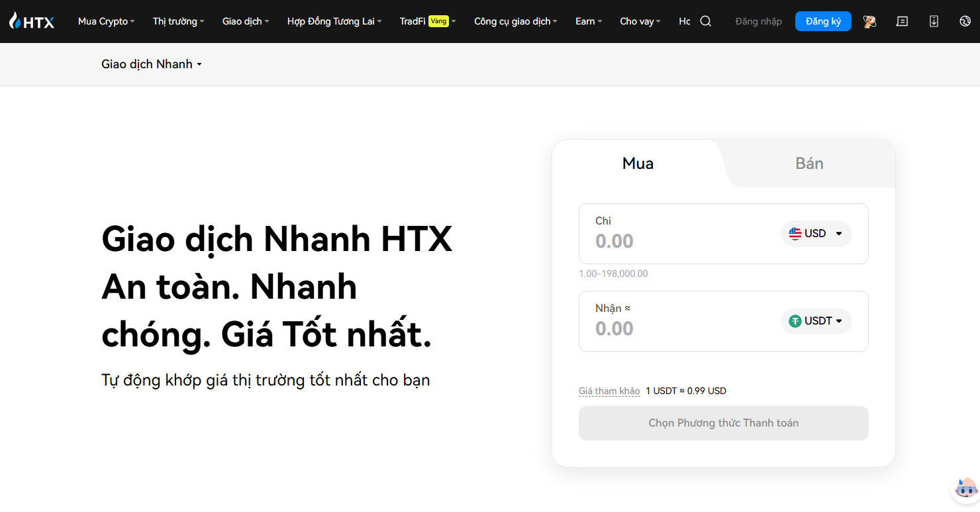Viewport: 980px width, 512px height.
Task: Click the US flag currency icon
Action: (795, 234)
